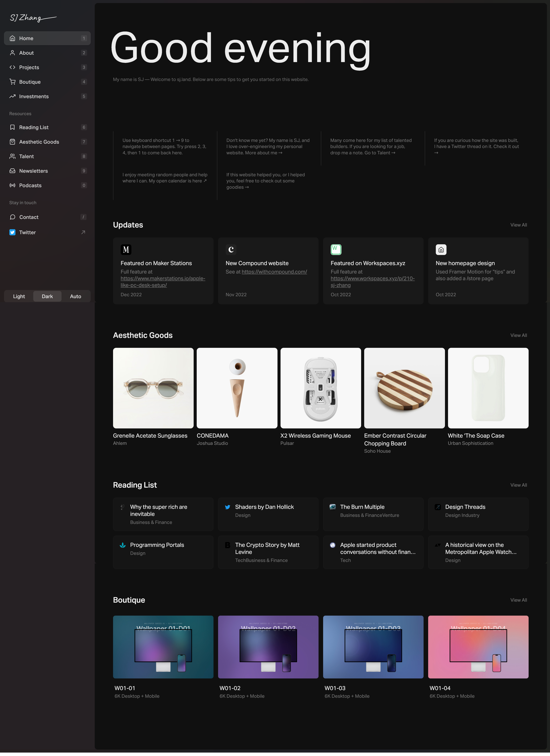Image resolution: width=550 pixels, height=756 pixels.
Task: Navigate to the Newsletters page
Action: tap(47, 171)
